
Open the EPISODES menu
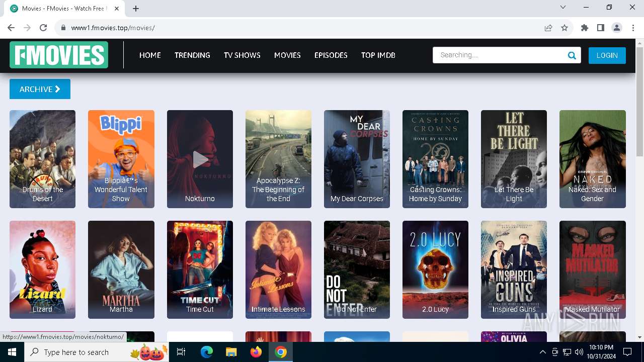tap(331, 55)
